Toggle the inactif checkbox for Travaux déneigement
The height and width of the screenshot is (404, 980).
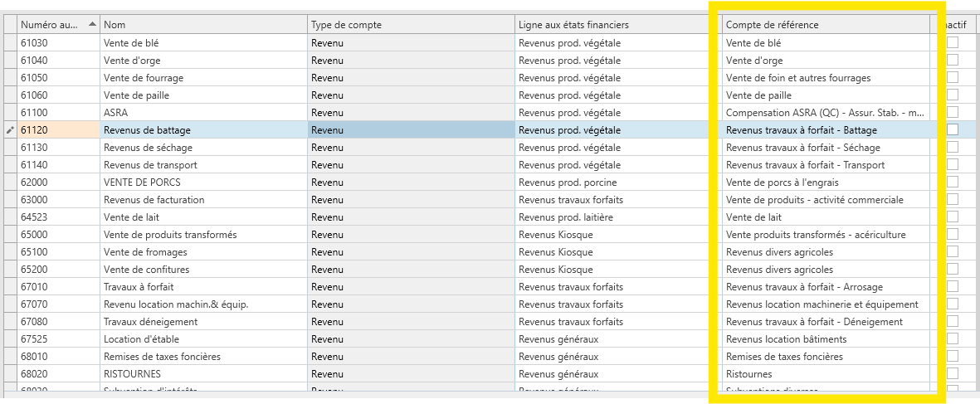953,321
